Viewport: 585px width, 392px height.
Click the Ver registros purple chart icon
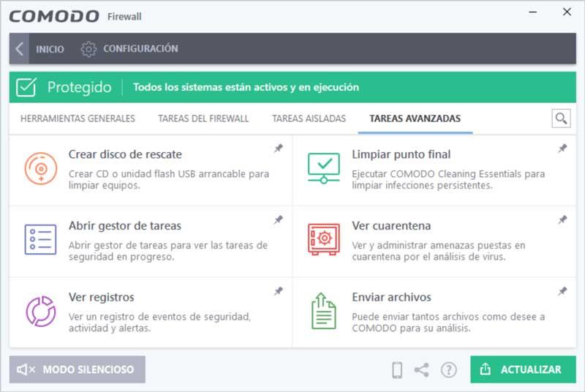tap(41, 311)
